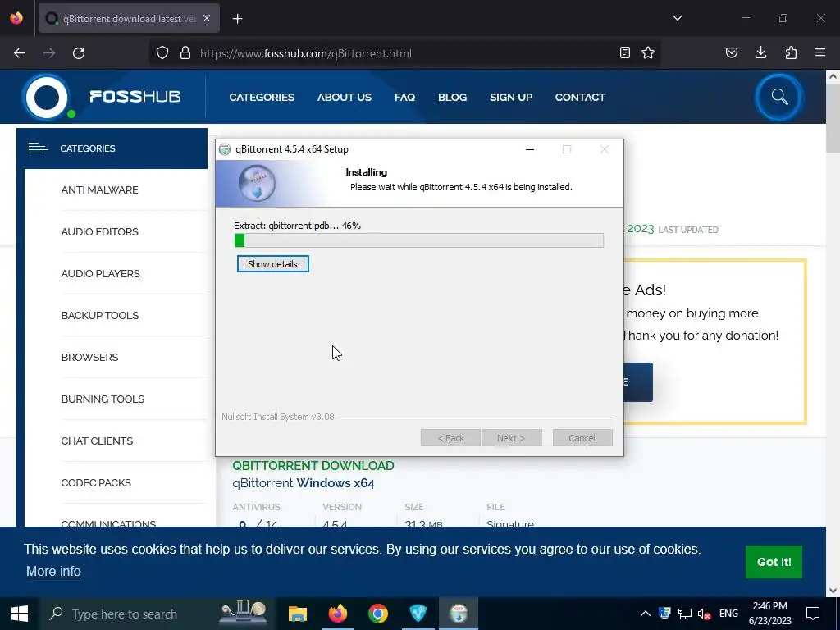
Task: Open Firefox hamburger application menu
Action: [x=820, y=53]
